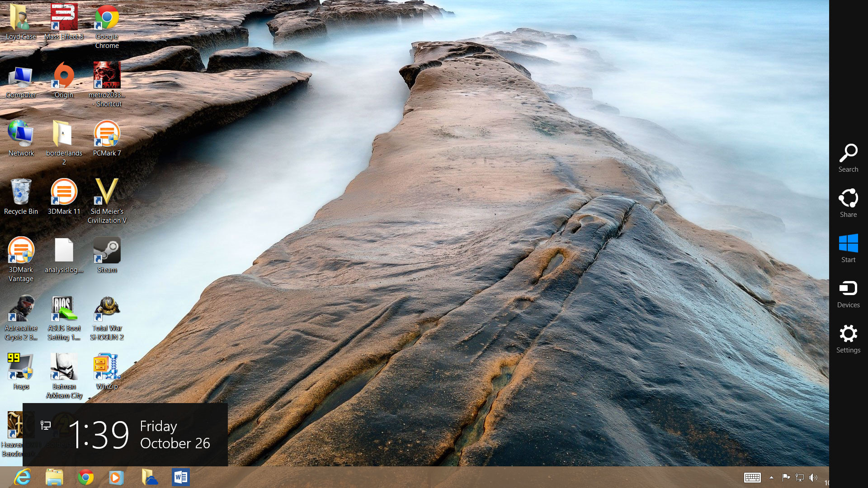Open the Start charm
Image resolution: width=868 pixels, height=488 pixels.
848,248
